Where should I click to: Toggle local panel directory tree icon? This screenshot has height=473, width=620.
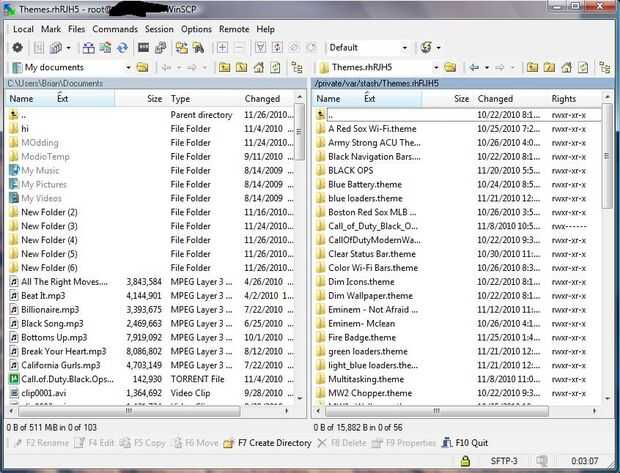coord(297,68)
